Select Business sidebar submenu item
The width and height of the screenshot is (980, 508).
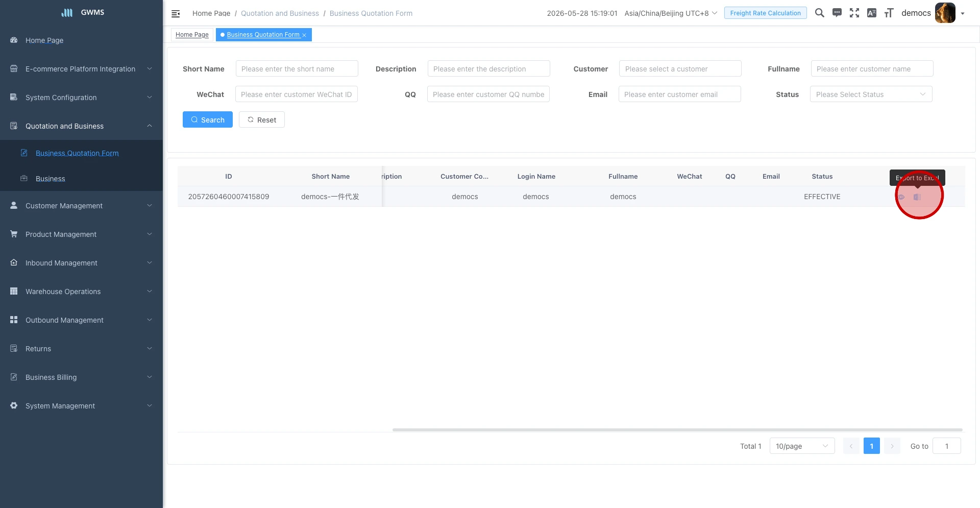click(x=82, y=179)
